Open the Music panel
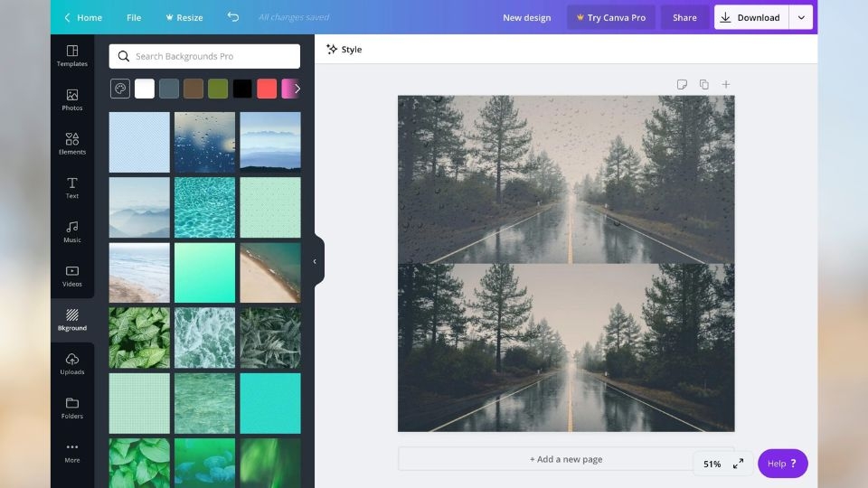This screenshot has width=868, height=488. (72, 232)
